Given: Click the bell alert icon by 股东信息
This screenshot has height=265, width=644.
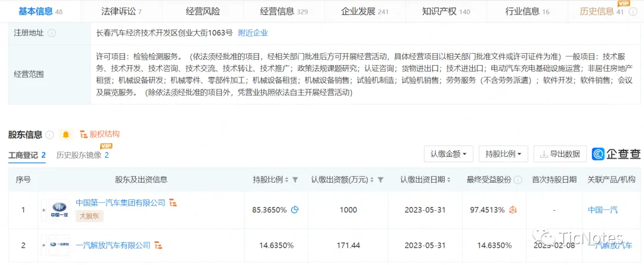Looking at the screenshot, I should coord(66,134).
